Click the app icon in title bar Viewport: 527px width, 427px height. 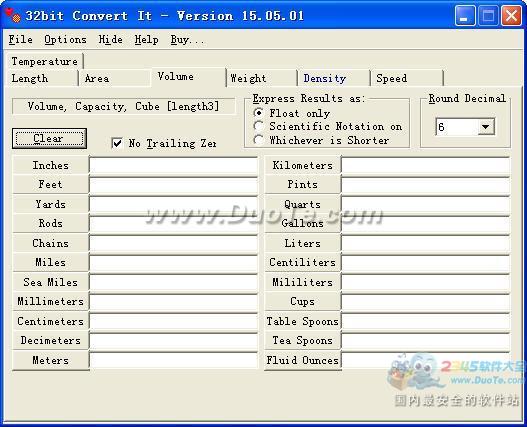13,15
